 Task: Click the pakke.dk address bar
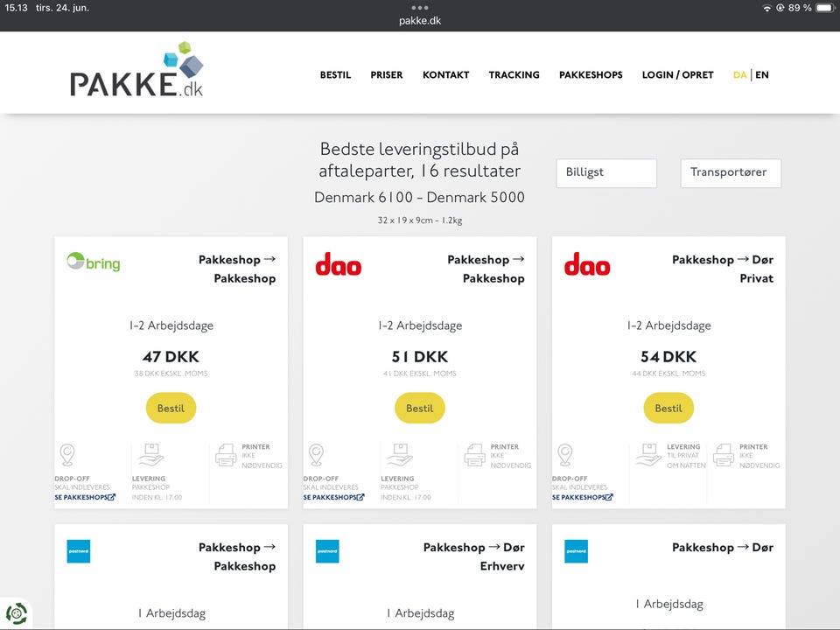point(420,21)
